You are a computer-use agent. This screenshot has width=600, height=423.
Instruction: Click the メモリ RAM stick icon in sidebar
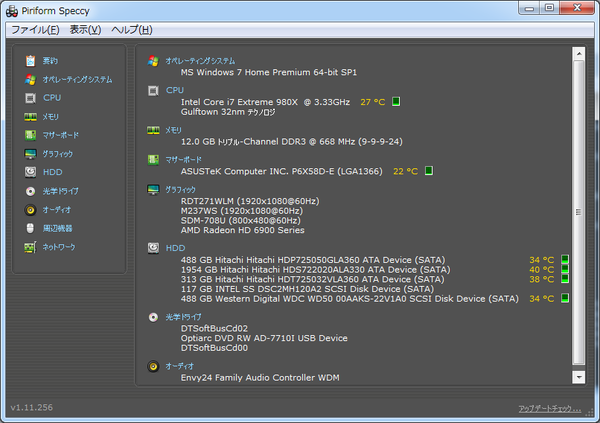click(x=30, y=117)
